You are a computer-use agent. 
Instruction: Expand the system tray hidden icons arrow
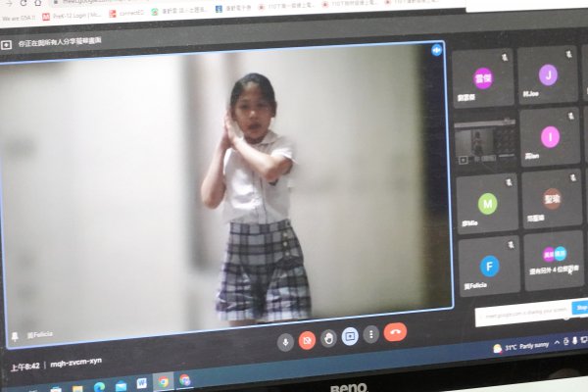click(557, 342)
